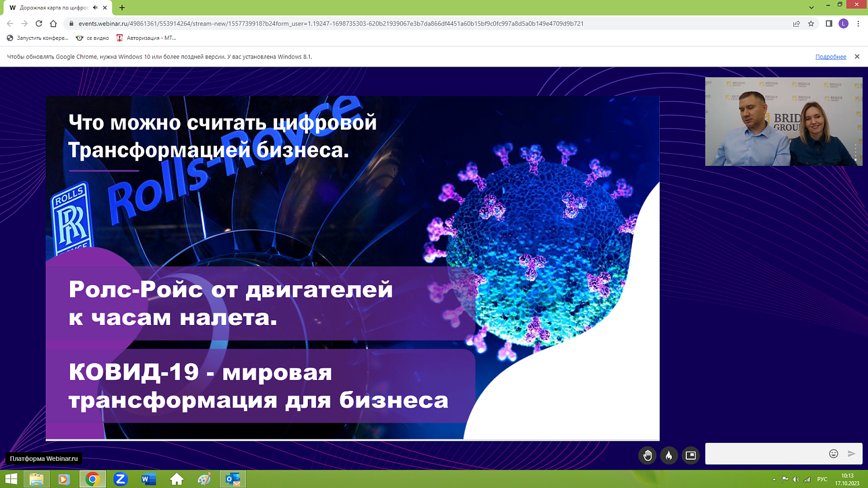Toggle picture-in-picture layout button
Viewport: 868px width, 488px height.
click(690, 456)
